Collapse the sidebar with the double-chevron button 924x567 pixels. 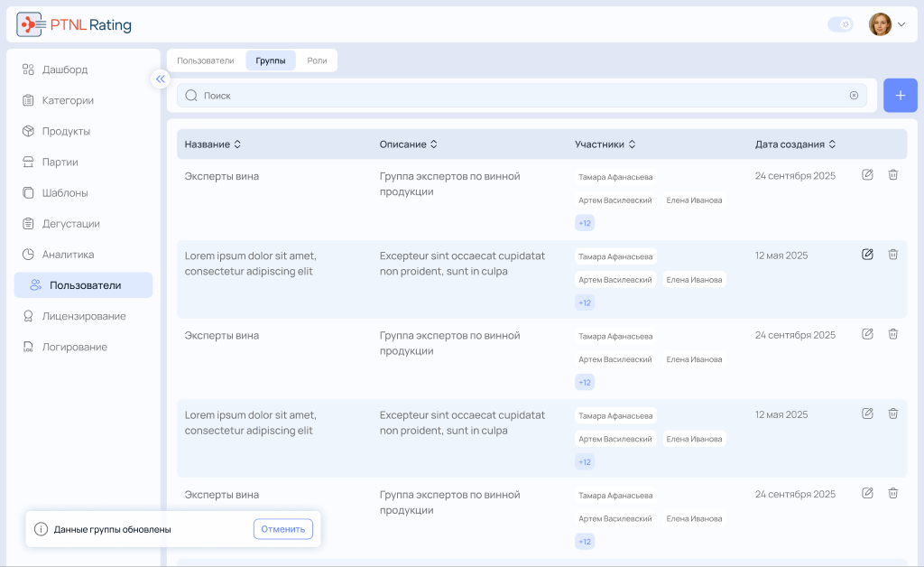pos(161,79)
